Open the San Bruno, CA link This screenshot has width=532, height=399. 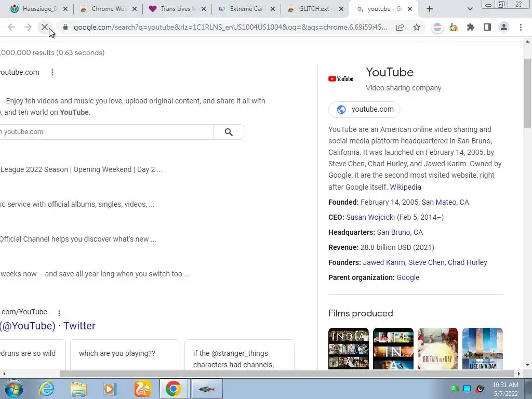(x=400, y=232)
